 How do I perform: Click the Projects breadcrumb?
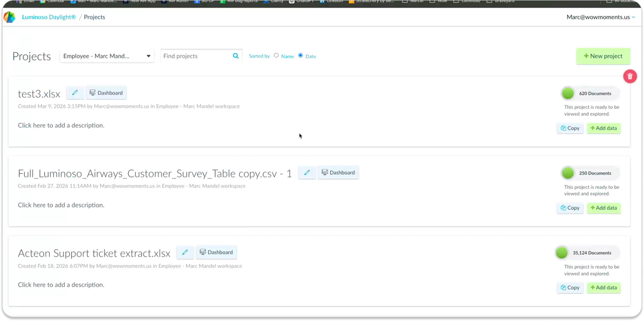[94, 17]
